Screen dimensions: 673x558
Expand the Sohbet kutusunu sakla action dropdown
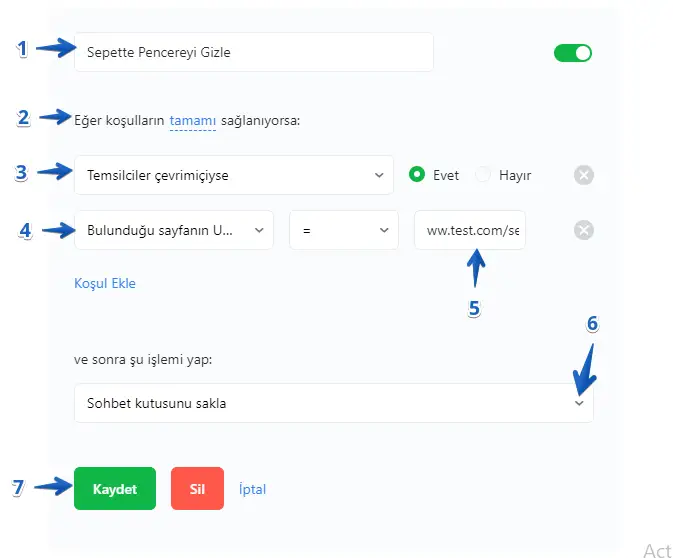333,403
